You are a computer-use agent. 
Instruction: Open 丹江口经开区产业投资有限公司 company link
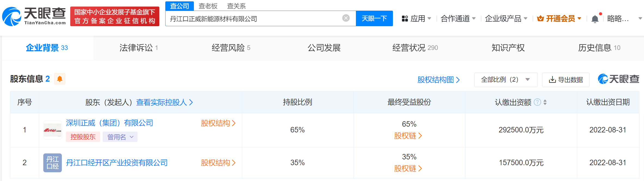click(x=117, y=163)
